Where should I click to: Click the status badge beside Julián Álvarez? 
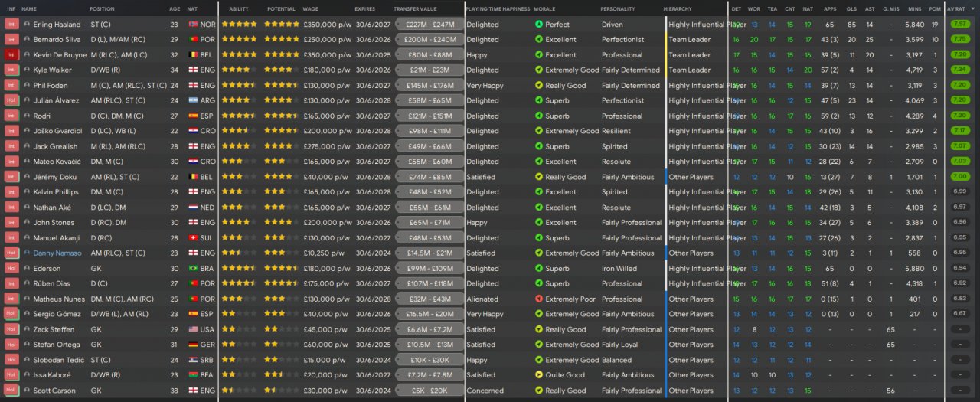click(11, 100)
